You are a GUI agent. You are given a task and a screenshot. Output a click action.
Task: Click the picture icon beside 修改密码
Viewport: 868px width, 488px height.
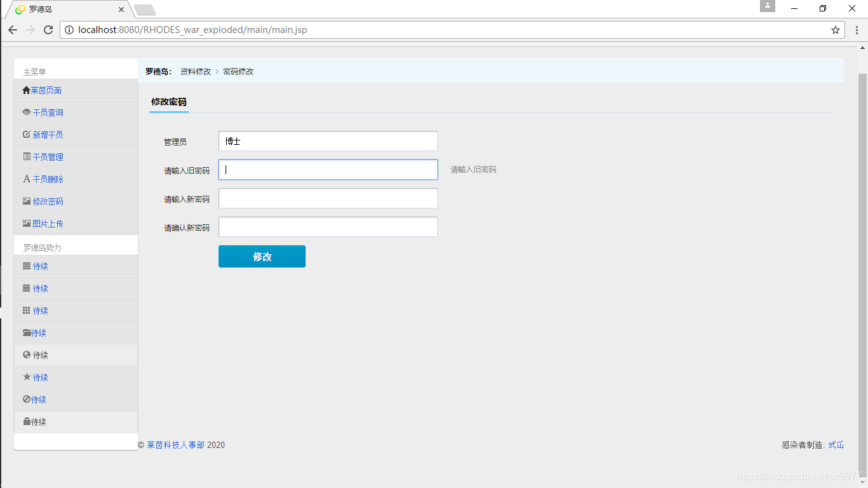coord(27,201)
